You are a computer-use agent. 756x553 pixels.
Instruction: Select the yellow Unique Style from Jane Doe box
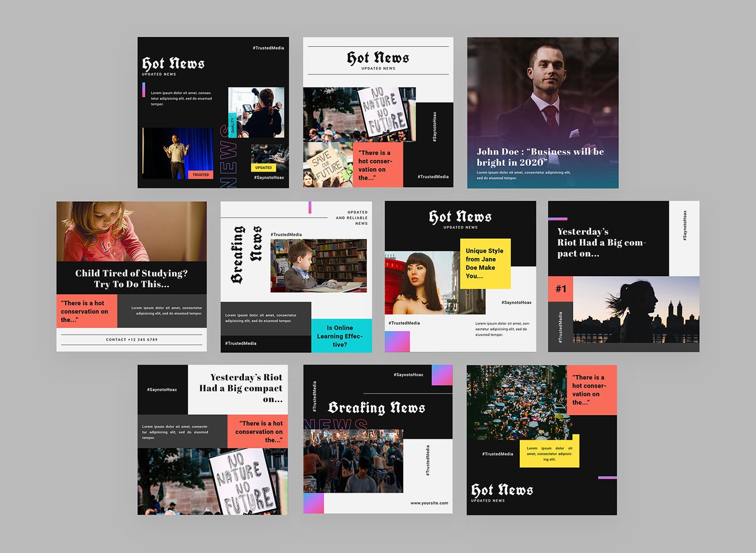(485, 264)
